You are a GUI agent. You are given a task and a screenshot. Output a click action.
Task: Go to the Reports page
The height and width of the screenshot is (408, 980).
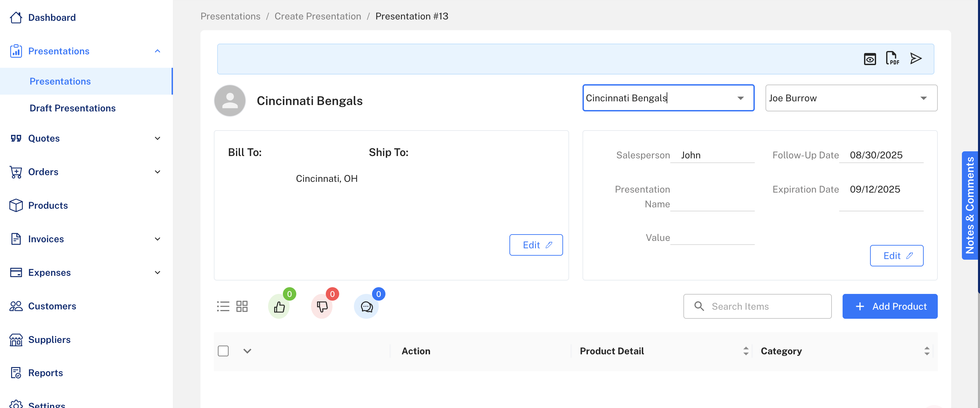coord(46,373)
